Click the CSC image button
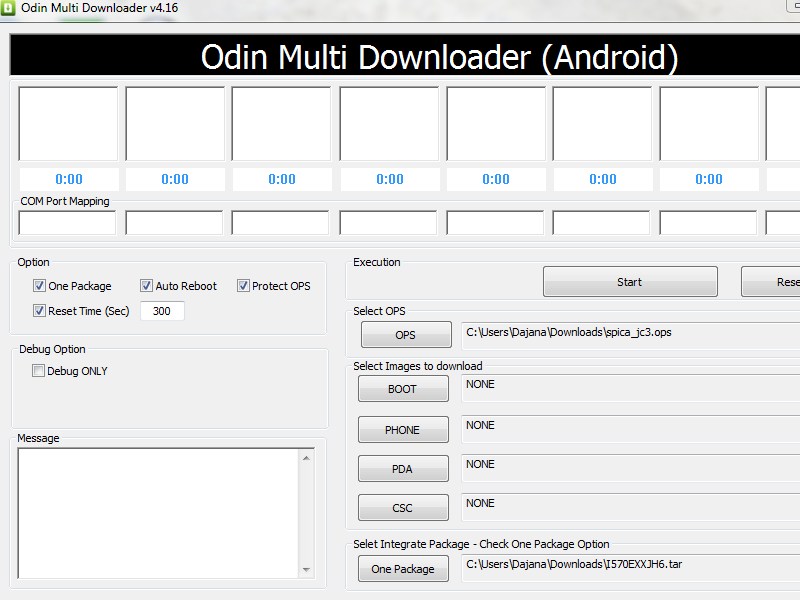Viewport: 800px width, 600px height. [403, 508]
